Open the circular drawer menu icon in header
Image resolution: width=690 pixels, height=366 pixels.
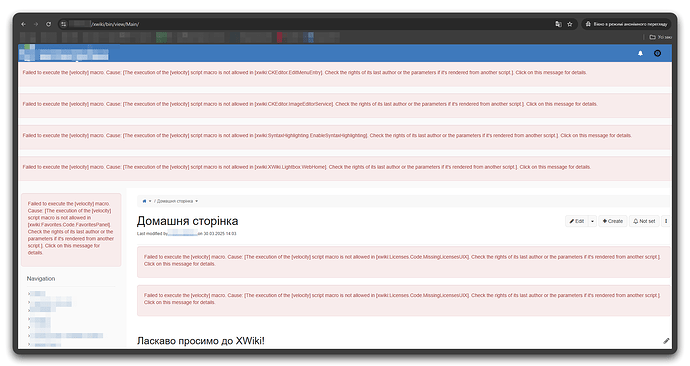657,53
